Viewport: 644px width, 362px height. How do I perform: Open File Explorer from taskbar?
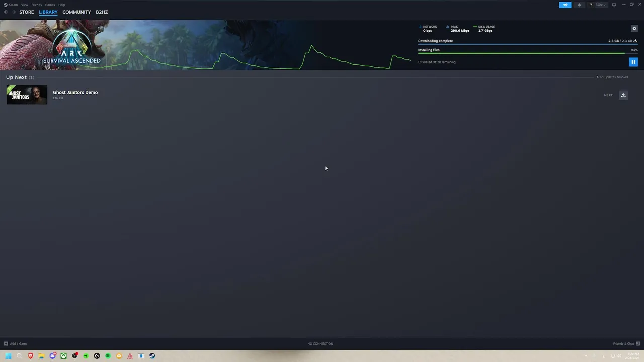(41, 356)
